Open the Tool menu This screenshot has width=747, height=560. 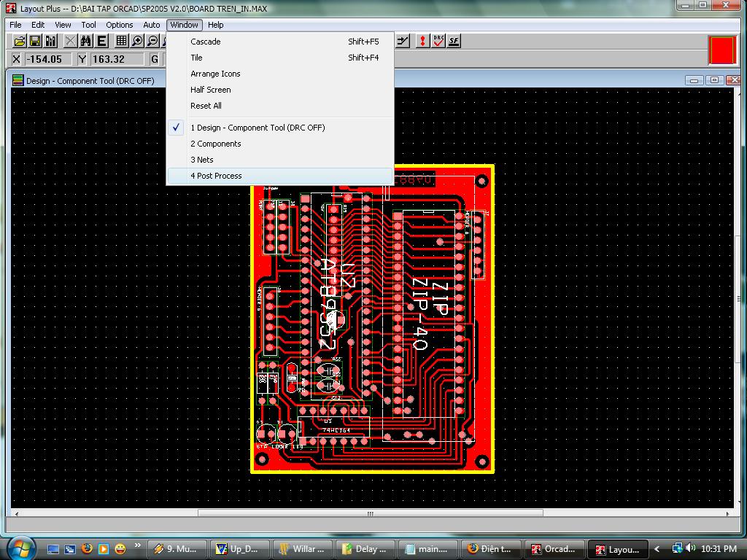88,25
